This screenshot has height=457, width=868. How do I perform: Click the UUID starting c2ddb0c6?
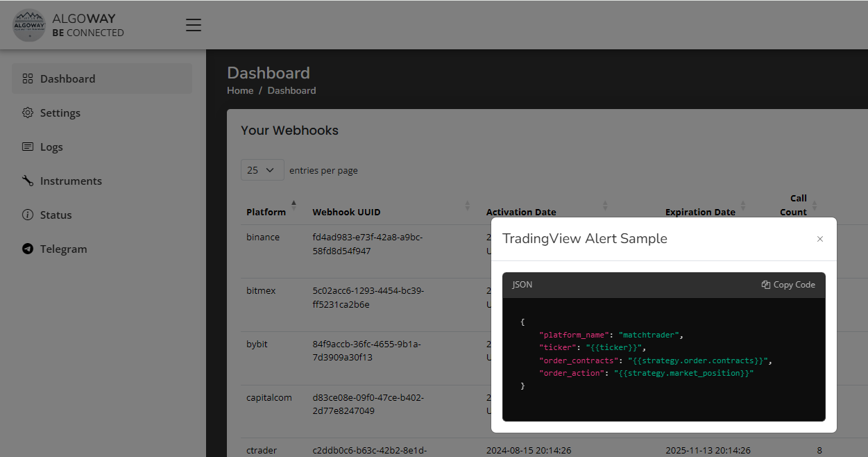(x=368, y=451)
